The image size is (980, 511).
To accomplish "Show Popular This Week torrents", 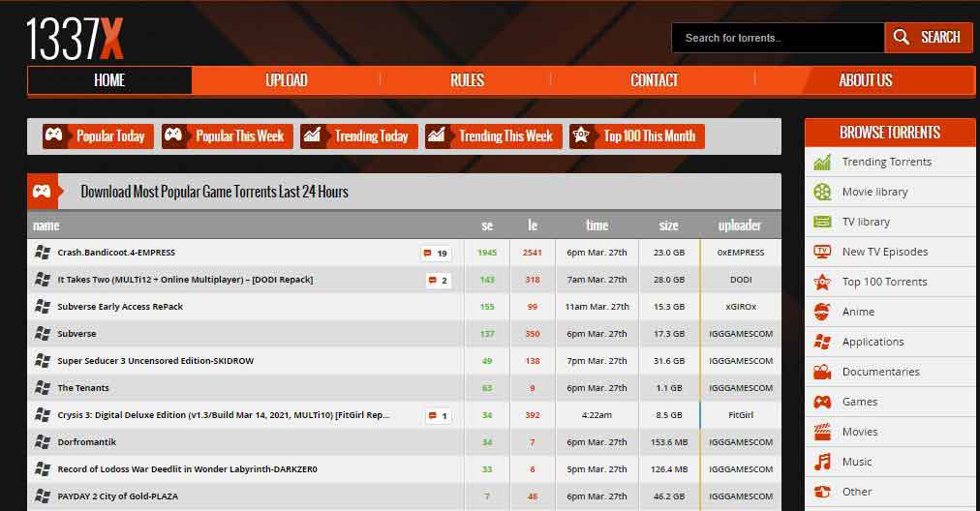I will click(227, 135).
